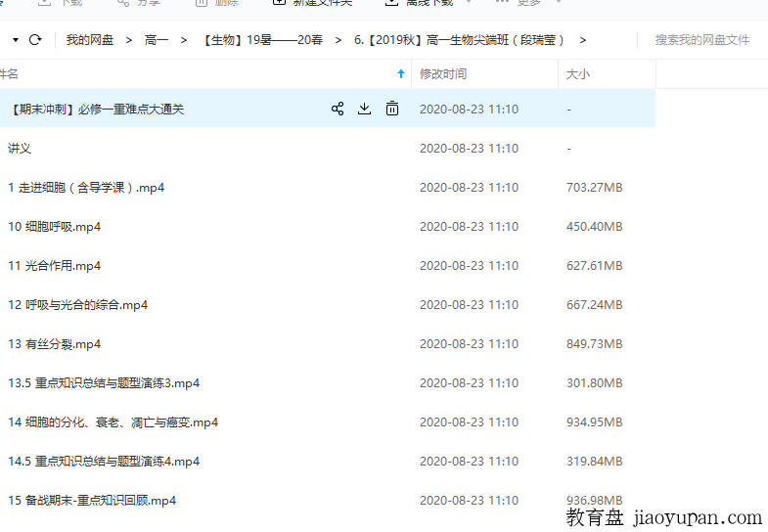Sort by 大小 column header
The width and height of the screenshot is (768, 532).
[578, 74]
